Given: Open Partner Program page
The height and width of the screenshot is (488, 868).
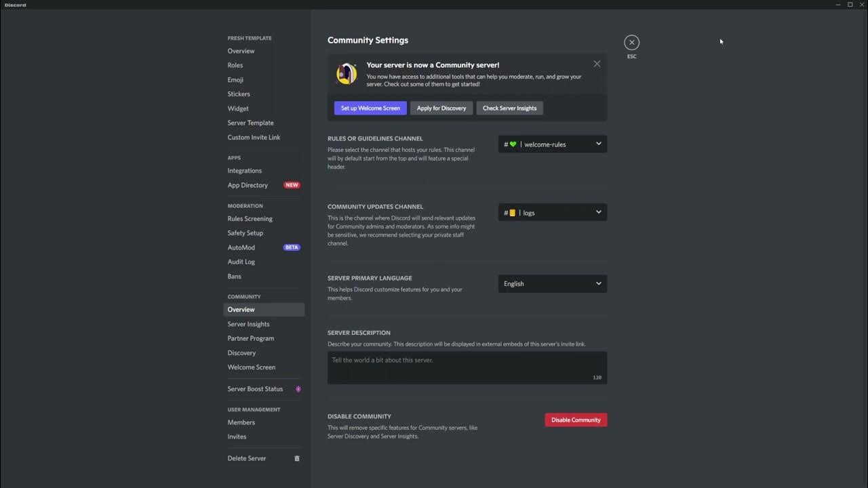Looking at the screenshot, I should pos(264,338).
